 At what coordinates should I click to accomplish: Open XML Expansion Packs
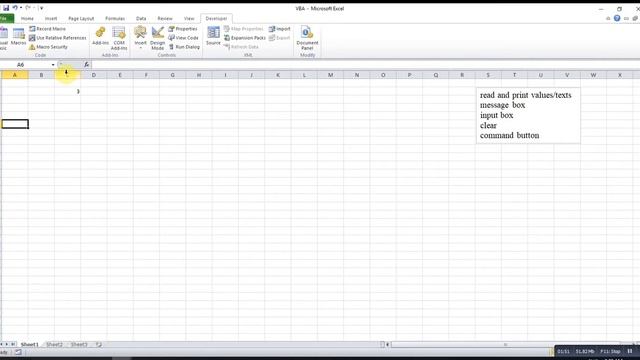tap(245, 38)
